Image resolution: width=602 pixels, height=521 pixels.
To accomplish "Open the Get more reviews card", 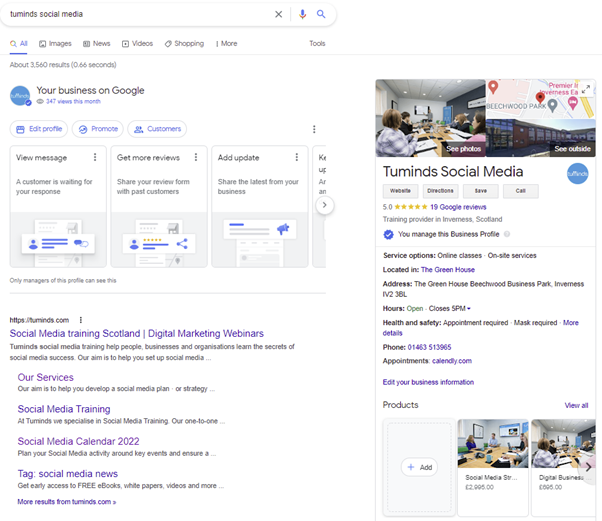I will [159, 206].
